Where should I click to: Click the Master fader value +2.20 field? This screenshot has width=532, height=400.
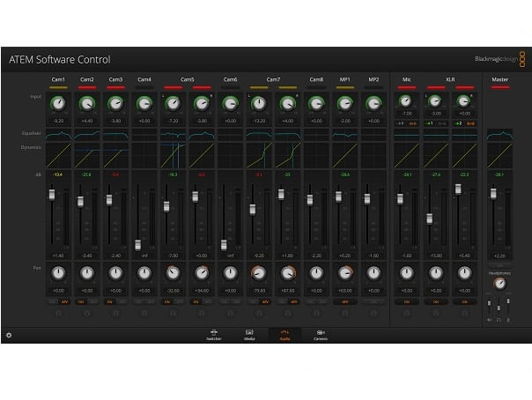tap(499, 256)
